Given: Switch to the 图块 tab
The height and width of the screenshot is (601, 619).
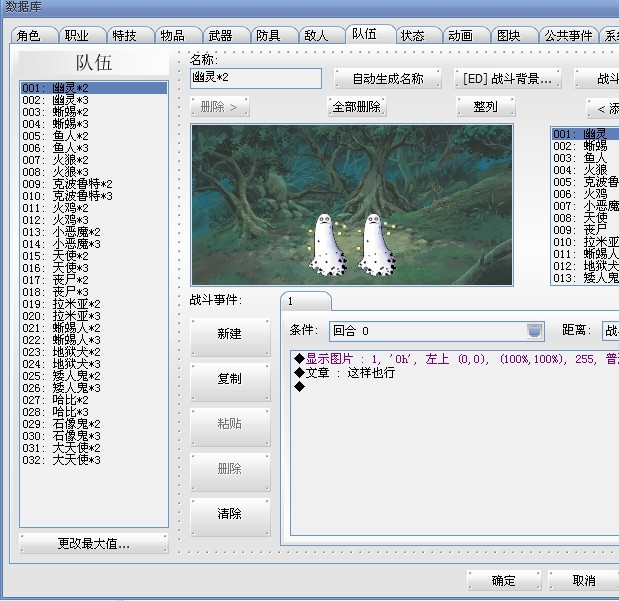Looking at the screenshot, I should (x=514, y=36).
